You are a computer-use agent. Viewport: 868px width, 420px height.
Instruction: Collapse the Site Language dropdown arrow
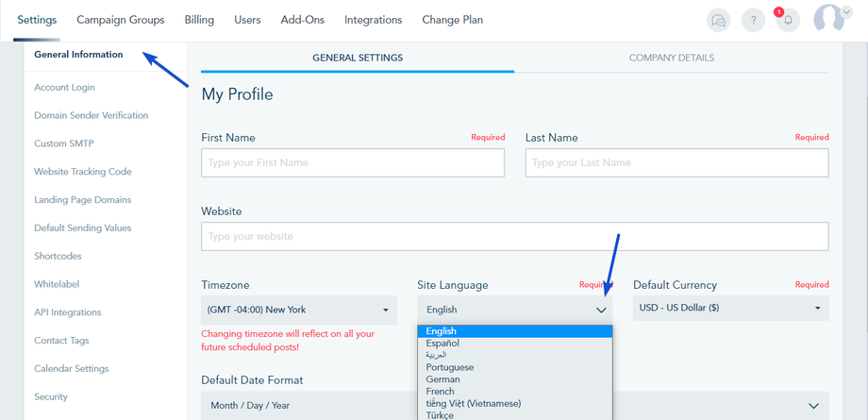point(601,310)
